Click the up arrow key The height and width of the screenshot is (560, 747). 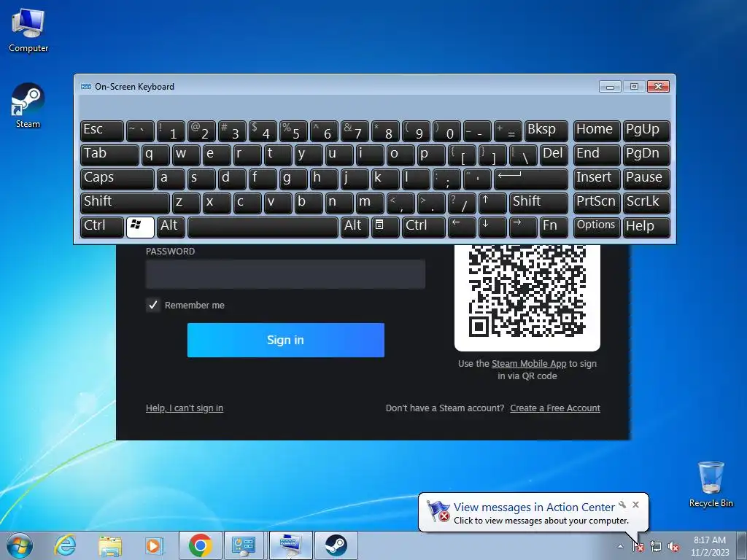point(492,203)
